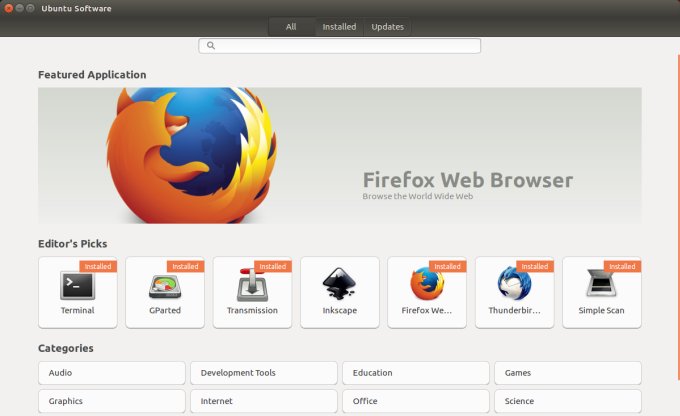Click the Ubuntu Software window title

[76, 9]
